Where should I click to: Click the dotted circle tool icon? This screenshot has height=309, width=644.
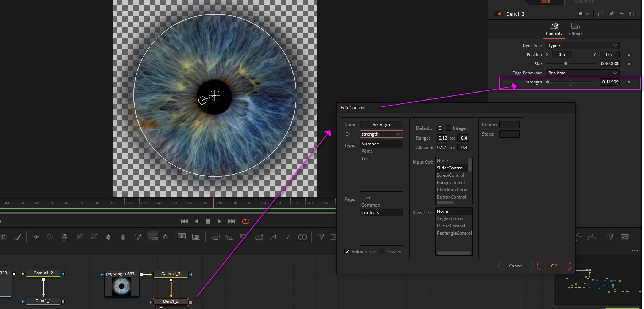[x=50, y=237]
